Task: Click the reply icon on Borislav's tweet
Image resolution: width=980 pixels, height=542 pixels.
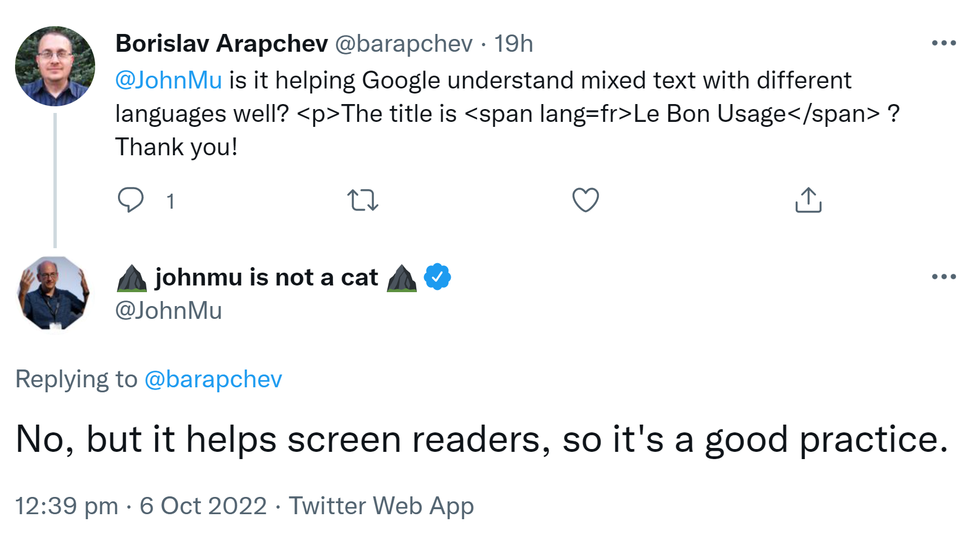Action: pos(131,200)
